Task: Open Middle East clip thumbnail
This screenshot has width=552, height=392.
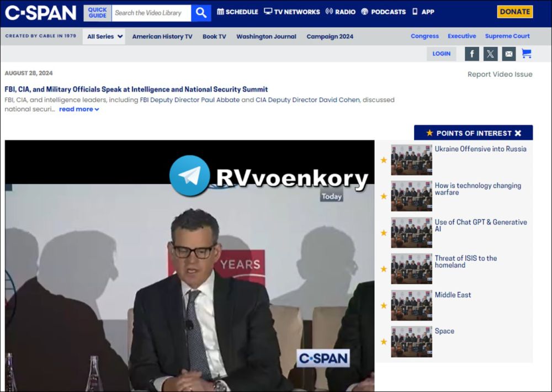Action: [412, 305]
